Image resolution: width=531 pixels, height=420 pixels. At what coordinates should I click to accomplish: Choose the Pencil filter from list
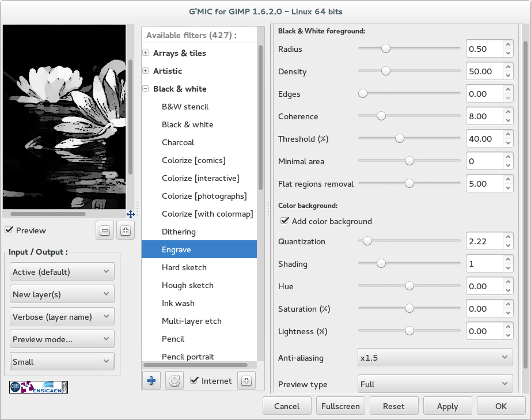[173, 339]
